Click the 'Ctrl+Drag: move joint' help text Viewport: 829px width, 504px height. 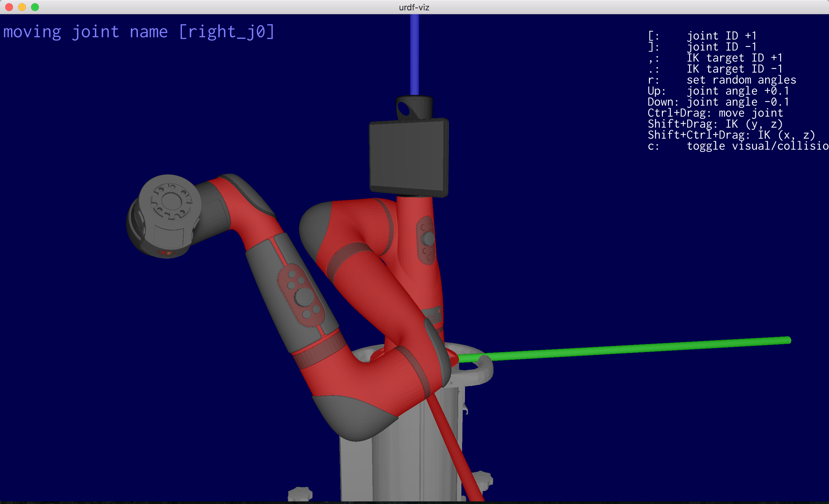715,113
